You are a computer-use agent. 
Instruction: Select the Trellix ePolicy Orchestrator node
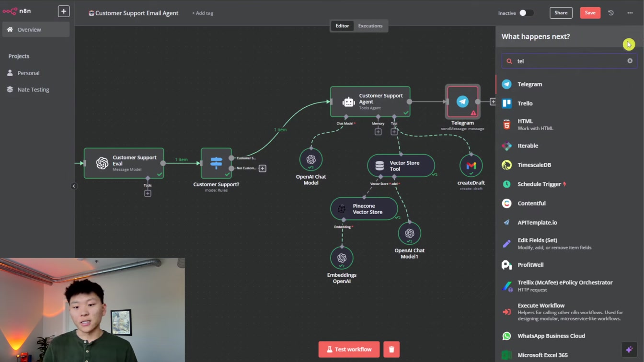point(570,286)
